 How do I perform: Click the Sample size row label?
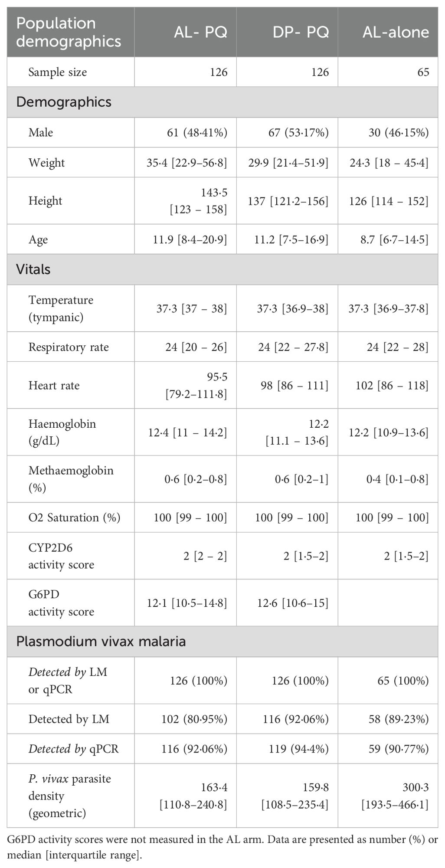[58, 72]
